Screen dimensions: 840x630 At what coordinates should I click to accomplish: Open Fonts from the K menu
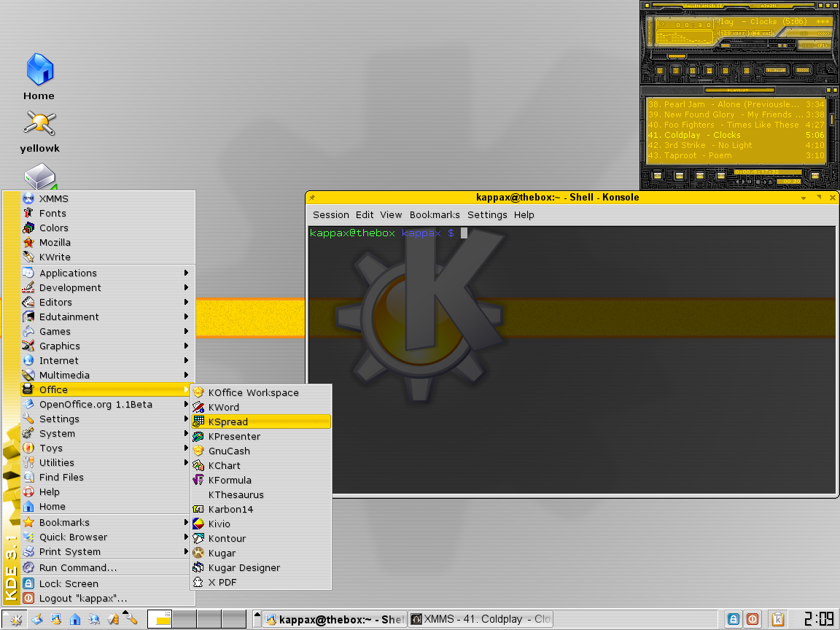(x=108, y=213)
